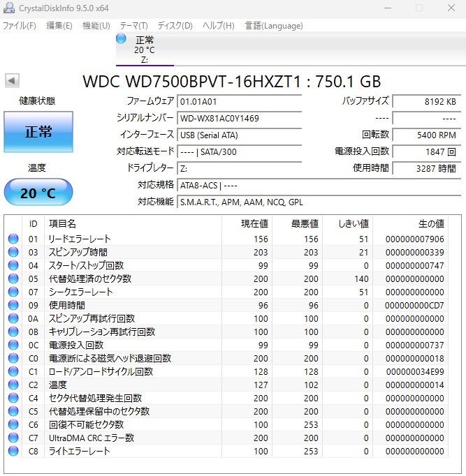The height and width of the screenshot is (476, 466).
Task: Click the 最悪値 column header
Action: click(x=298, y=224)
